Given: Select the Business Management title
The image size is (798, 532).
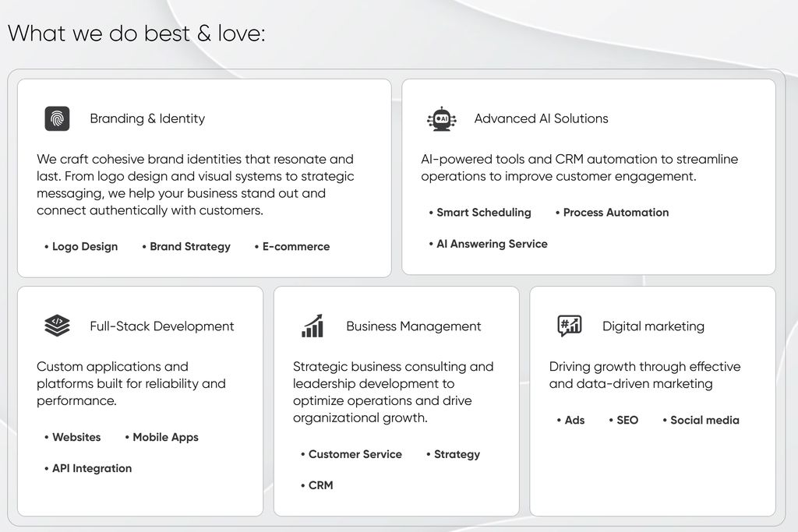Looking at the screenshot, I should pos(413,326).
